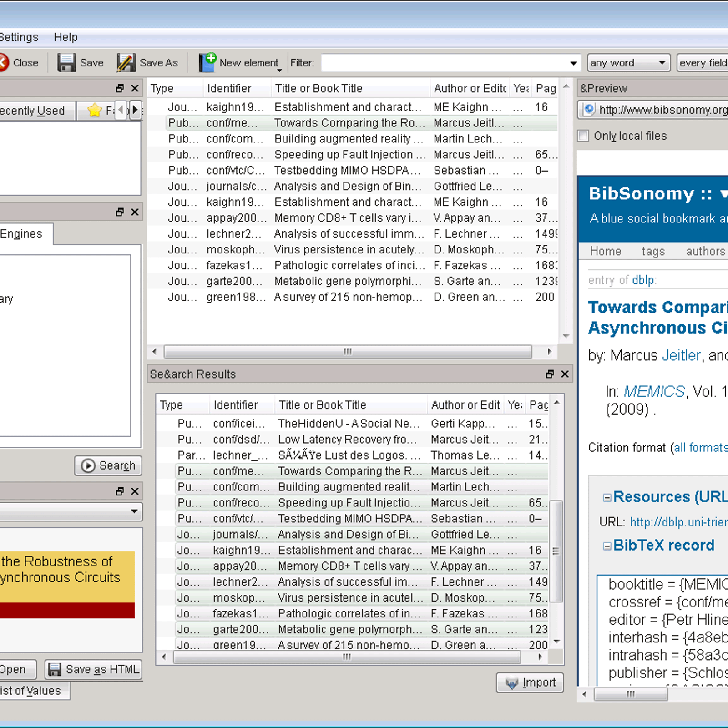Collapse the Resources section
Screen dimensions: 728x728
tap(607, 497)
